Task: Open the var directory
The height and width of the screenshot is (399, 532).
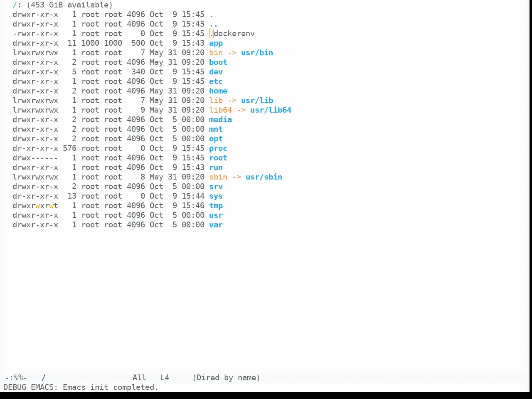Action: click(x=216, y=225)
